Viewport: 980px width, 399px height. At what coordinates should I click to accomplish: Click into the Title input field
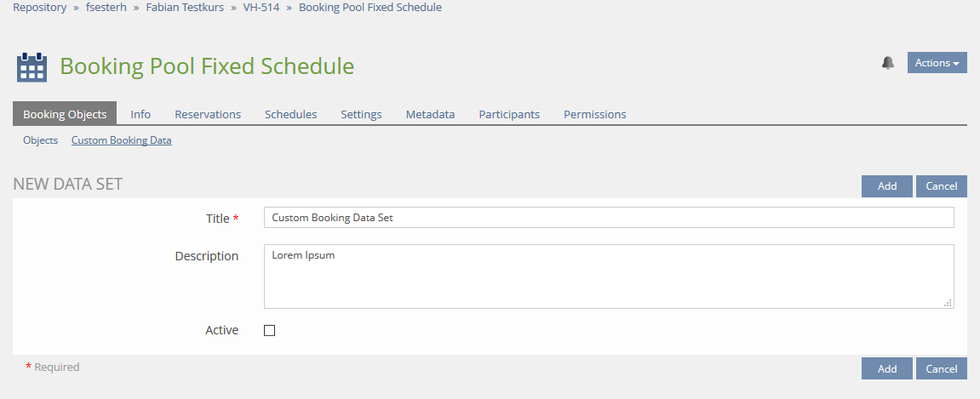(x=609, y=218)
